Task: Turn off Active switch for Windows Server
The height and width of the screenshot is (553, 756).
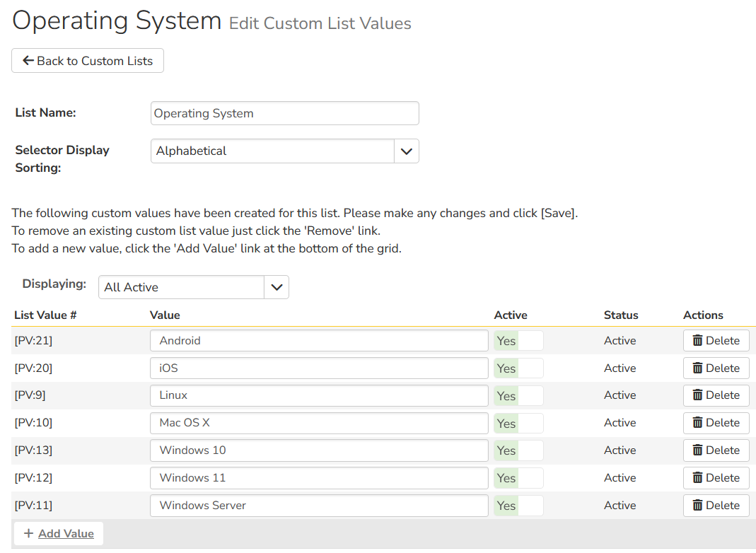Action: [x=518, y=506]
